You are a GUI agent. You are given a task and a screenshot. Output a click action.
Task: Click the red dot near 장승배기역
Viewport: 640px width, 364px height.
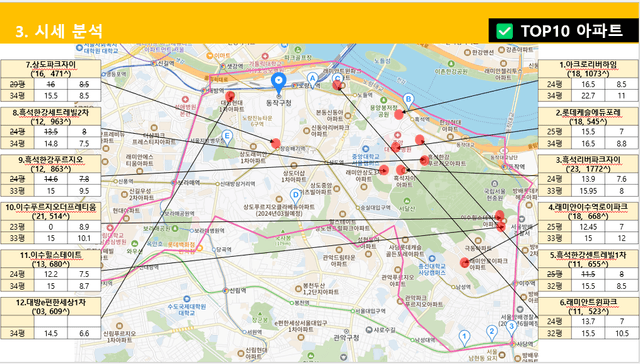pos(276,143)
